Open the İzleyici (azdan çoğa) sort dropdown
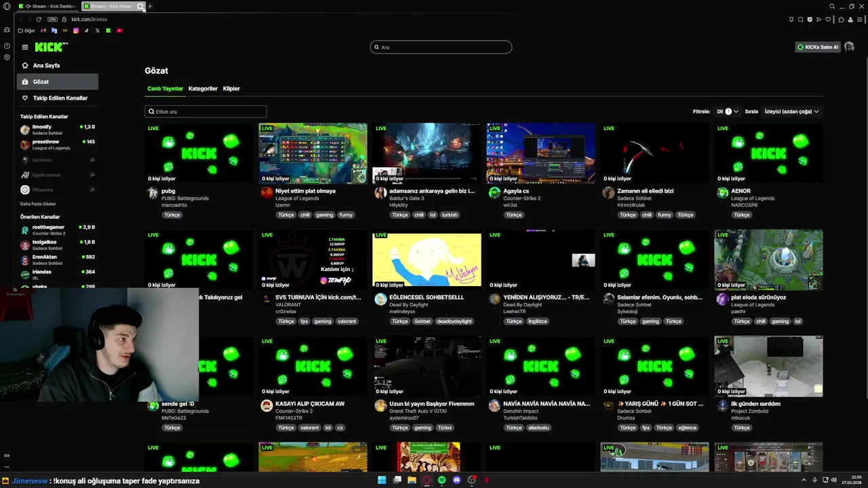Viewport: 868px width, 488px height. (791, 111)
